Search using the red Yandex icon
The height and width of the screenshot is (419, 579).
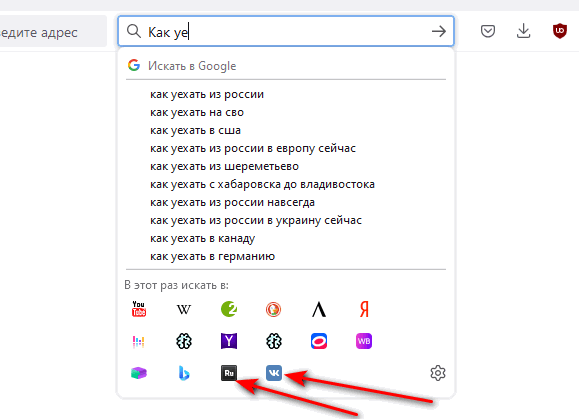(364, 309)
